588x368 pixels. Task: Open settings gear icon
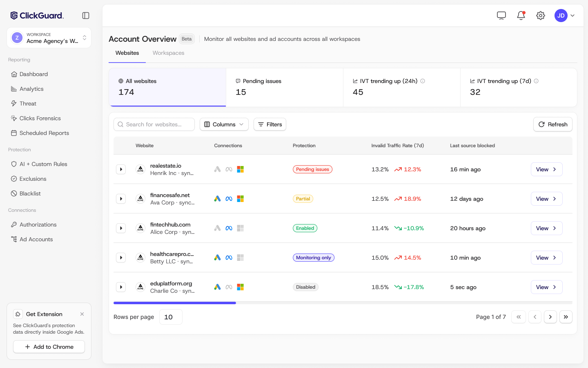pyautogui.click(x=541, y=16)
